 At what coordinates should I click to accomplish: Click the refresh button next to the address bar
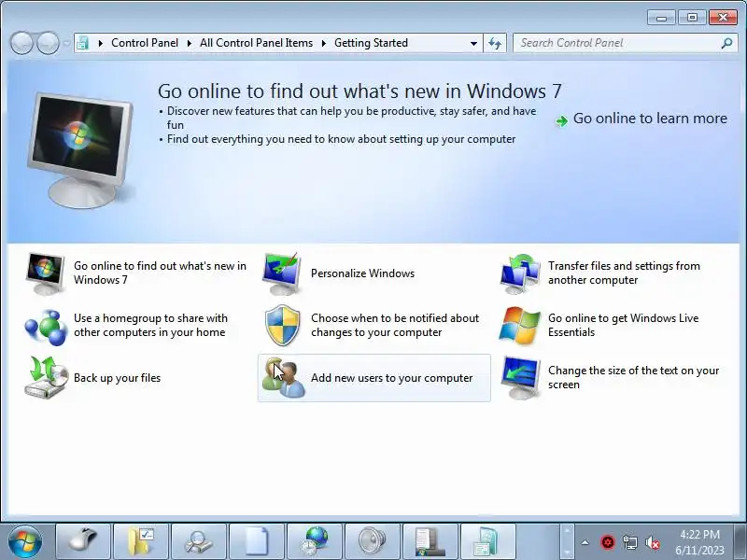pyautogui.click(x=495, y=43)
